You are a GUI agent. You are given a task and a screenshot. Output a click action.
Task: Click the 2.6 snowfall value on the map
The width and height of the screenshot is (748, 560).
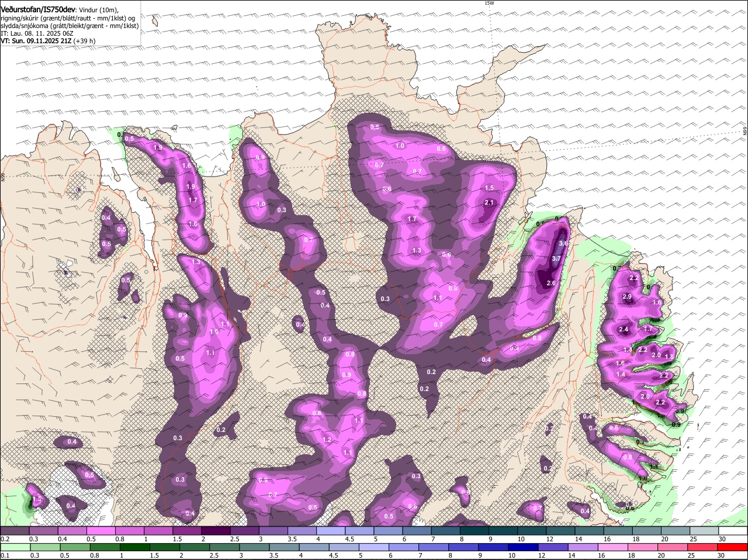(550, 283)
